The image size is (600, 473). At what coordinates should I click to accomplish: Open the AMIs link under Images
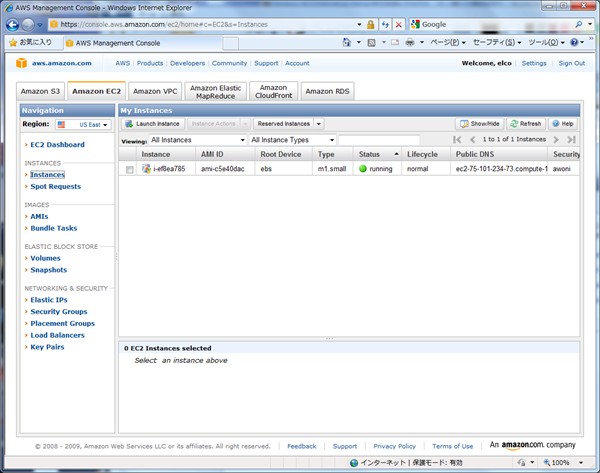coord(39,217)
